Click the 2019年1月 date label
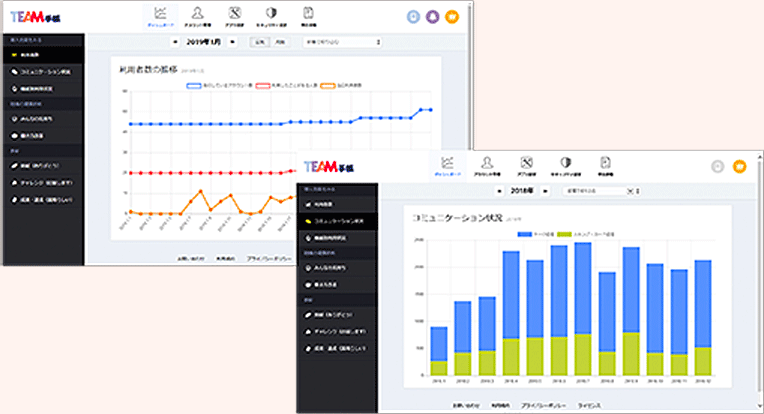This screenshot has height=414, width=764. [x=204, y=42]
